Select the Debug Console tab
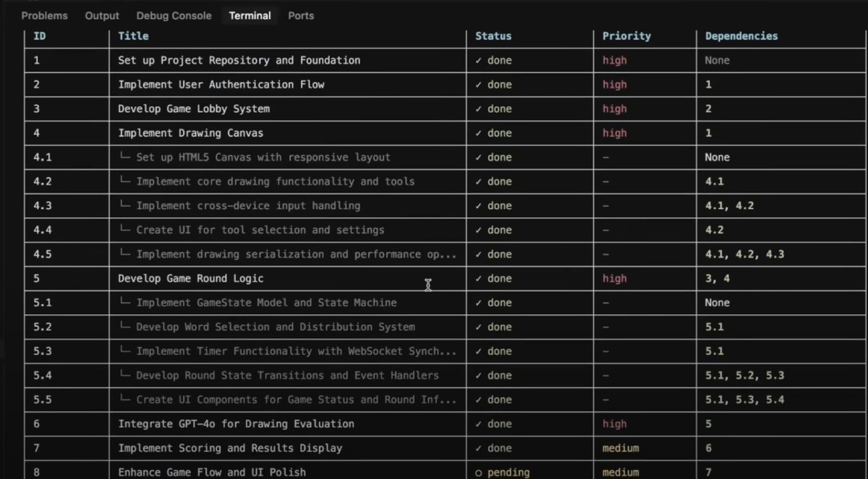This screenshot has height=479, width=868. click(x=174, y=15)
